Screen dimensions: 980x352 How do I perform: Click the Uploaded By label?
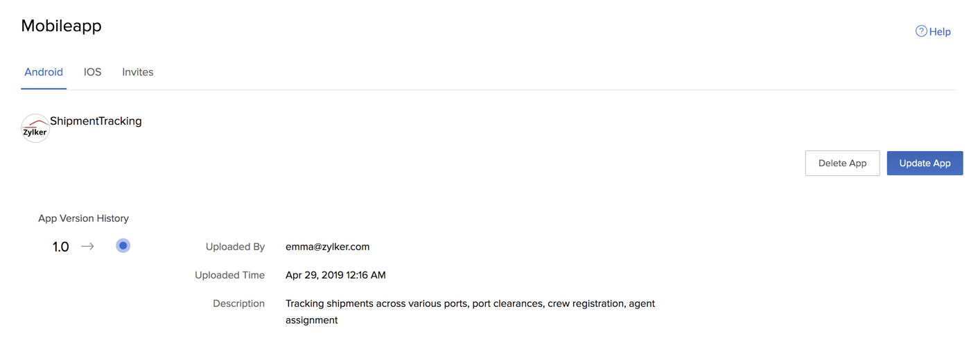(x=235, y=247)
